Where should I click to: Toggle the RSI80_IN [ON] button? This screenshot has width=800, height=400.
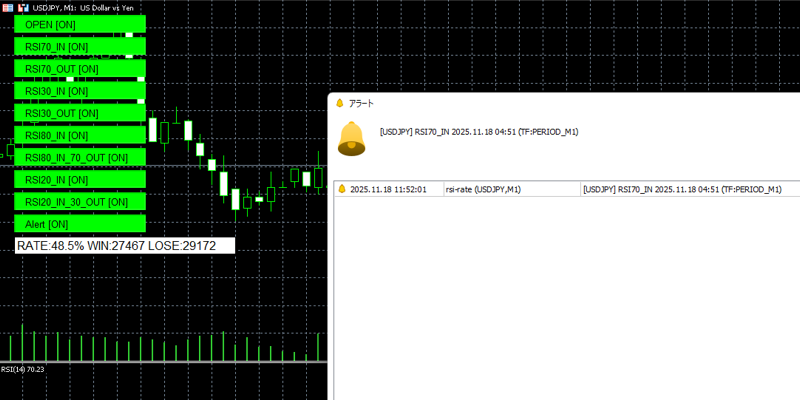(x=80, y=135)
